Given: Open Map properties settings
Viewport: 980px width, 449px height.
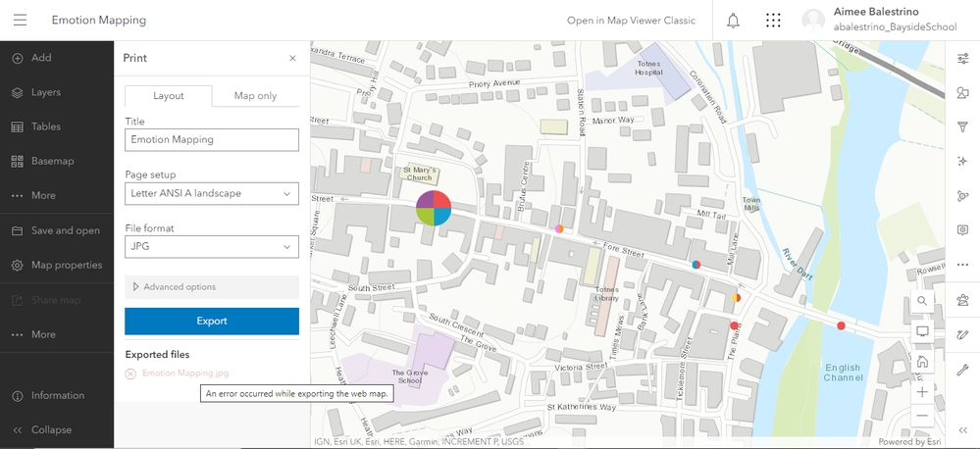Looking at the screenshot, I should coord(66,265).
